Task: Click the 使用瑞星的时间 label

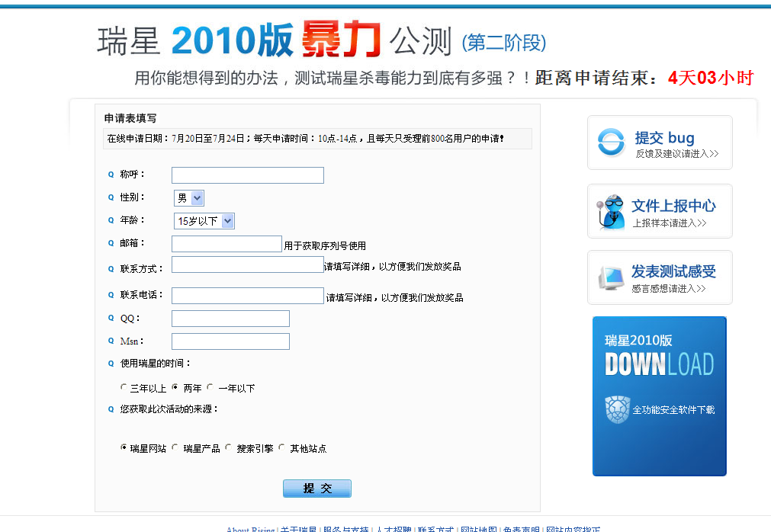Action: point(156,364)
